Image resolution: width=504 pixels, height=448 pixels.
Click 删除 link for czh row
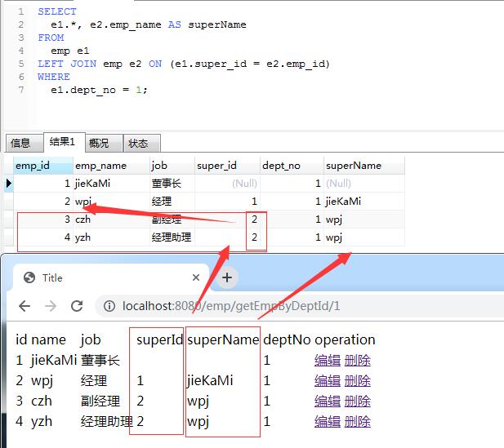point(358,401)
